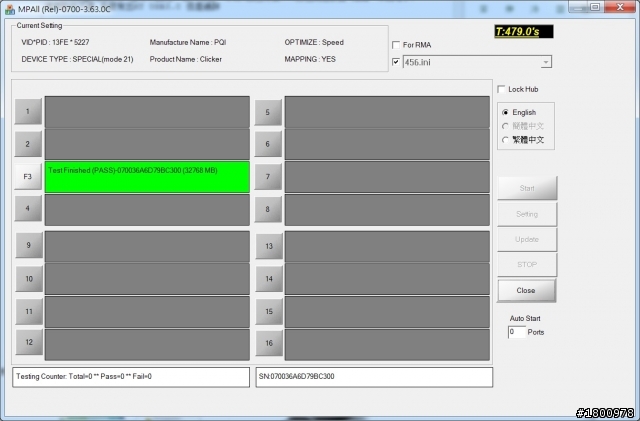Click port button 12
Image resolution: width=640 pixels, height=421 pixels.
pyautogui.click(x=29, y=342)
